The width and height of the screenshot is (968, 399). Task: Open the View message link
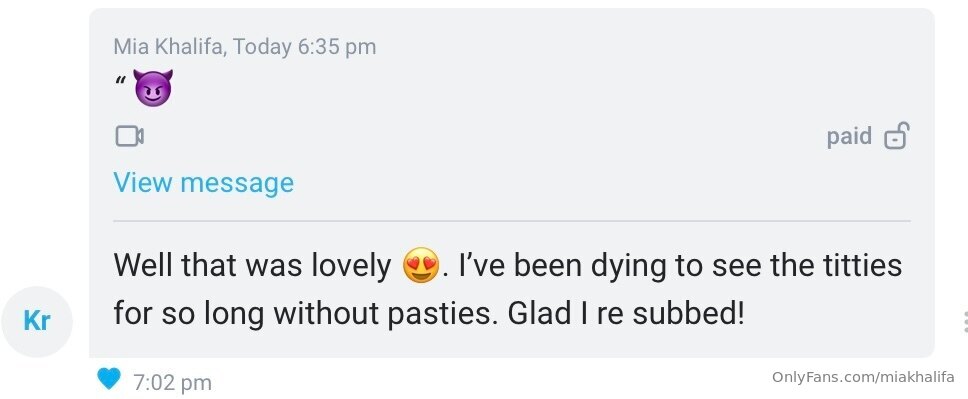click(204, 182)
